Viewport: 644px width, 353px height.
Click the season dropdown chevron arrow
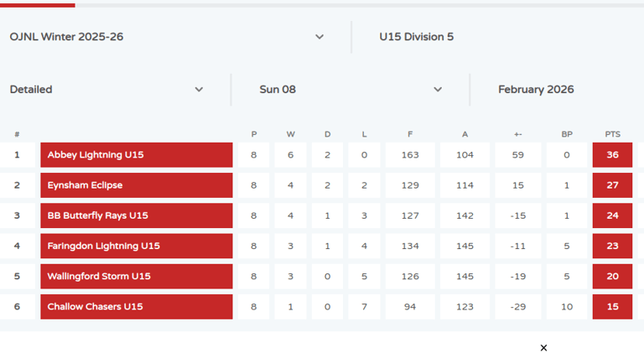(x=319, y=37)
